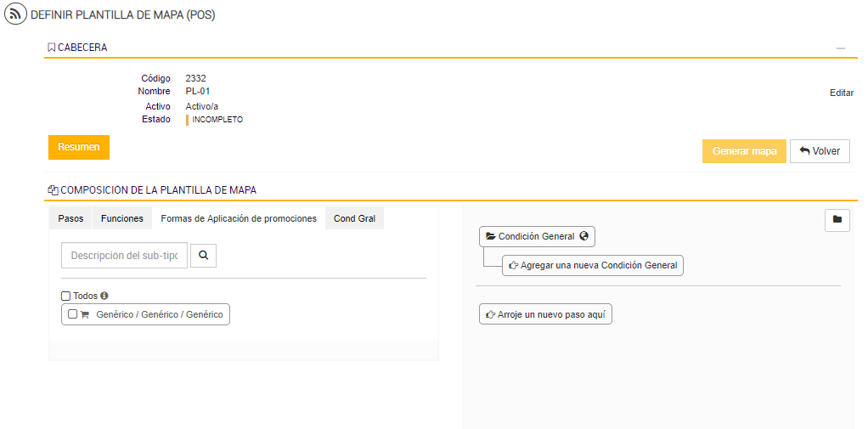
Task: Click the Generar mapa button
Action: coord(744,151)
